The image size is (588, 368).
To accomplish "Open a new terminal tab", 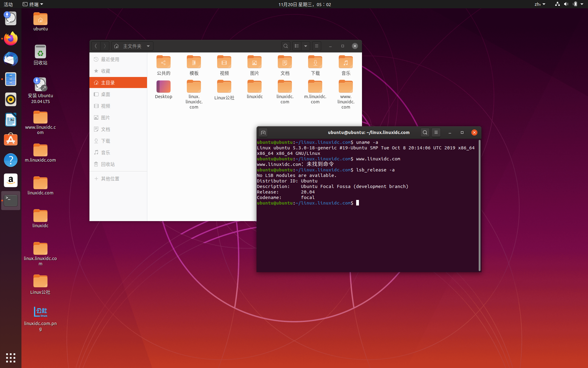I will point(263,132).
